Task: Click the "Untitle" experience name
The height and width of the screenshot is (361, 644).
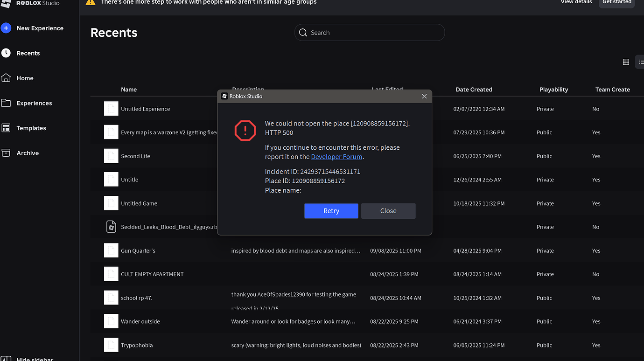Action: 130,180
